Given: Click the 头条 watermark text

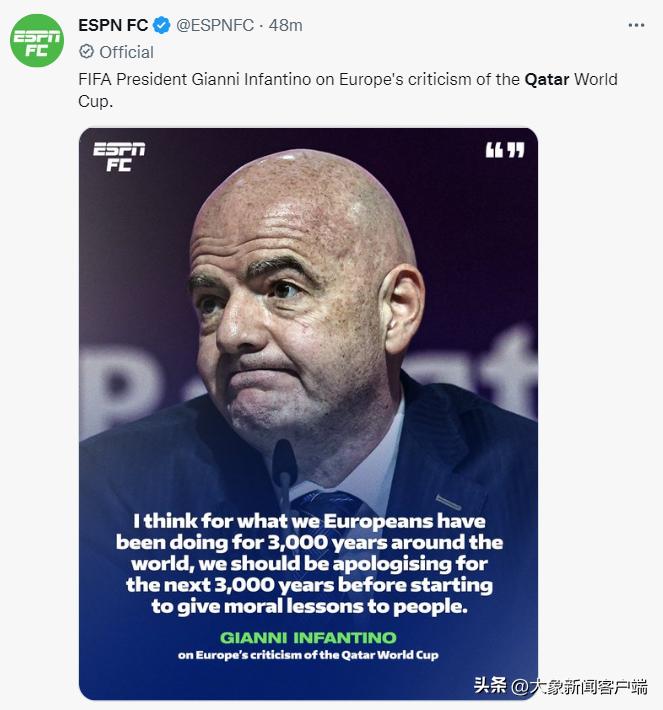Looking at the screenshot, I should 490,686.
